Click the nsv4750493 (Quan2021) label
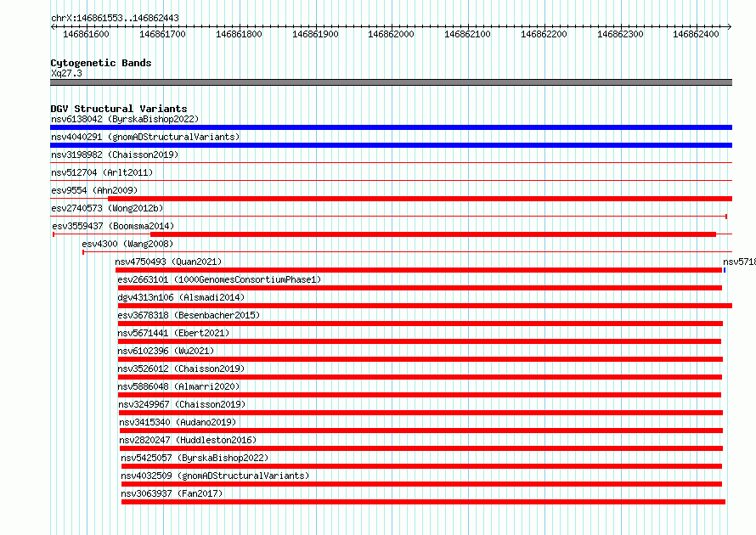The height and width of the screenshot is (535, 756). coord(168,262)
